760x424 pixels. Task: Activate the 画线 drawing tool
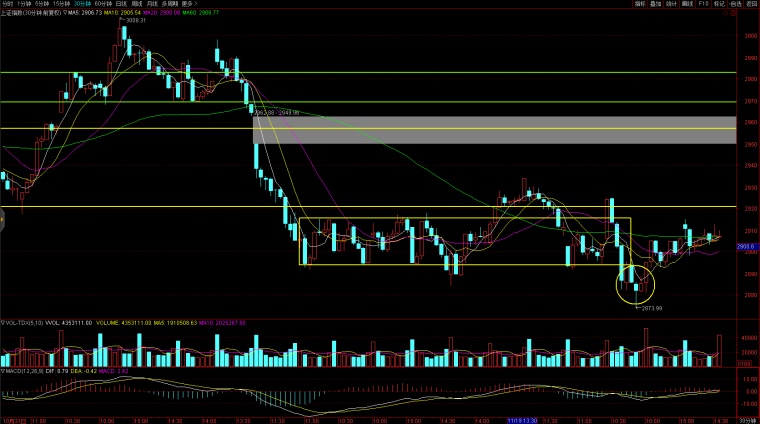(687, 4)
